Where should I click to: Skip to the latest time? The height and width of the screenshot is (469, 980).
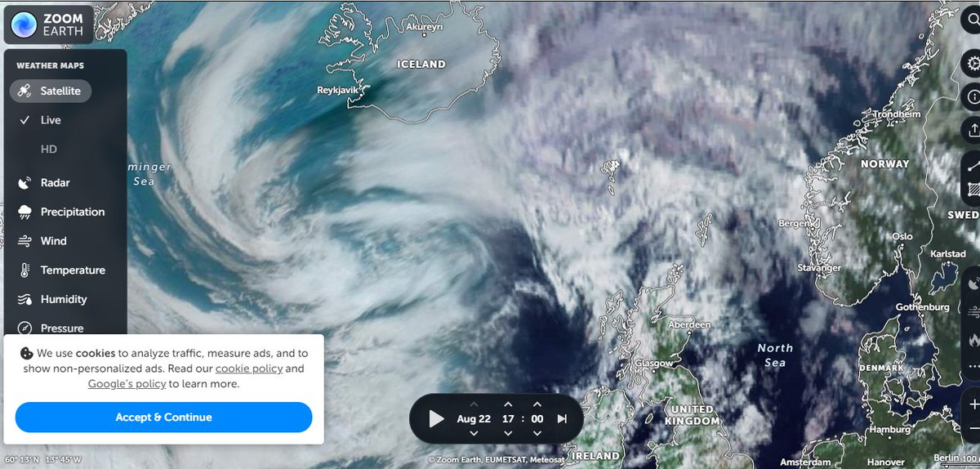pos(562,419)
